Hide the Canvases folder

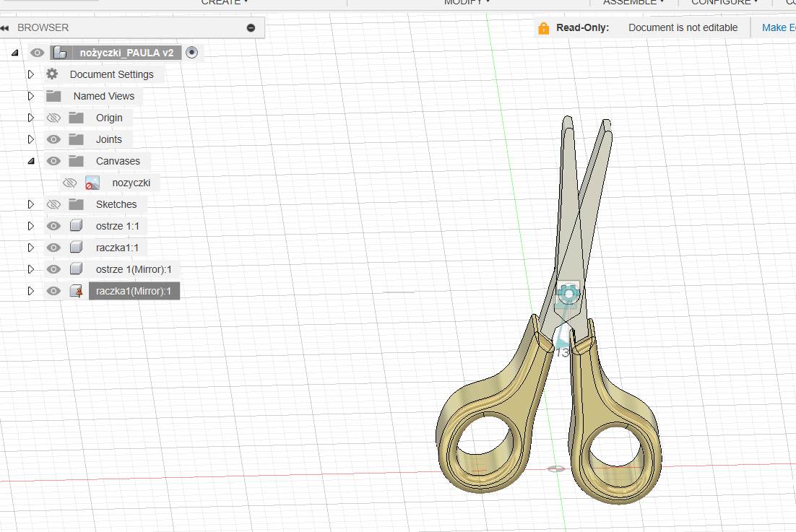[x=53, y=161]
